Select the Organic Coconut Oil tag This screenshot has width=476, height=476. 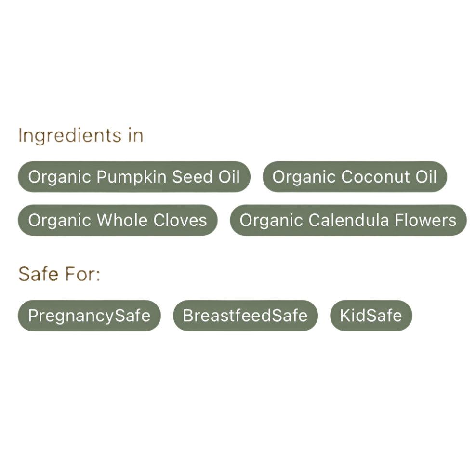tap(355, 177)
